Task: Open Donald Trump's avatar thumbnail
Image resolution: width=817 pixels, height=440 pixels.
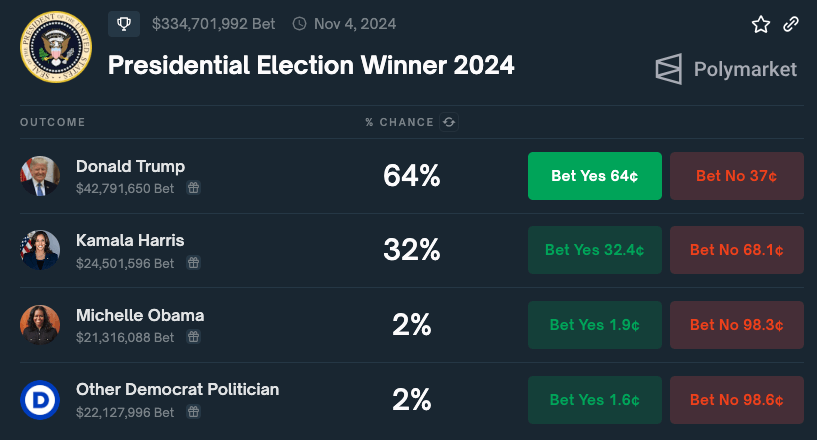Action: coord(40,176)
